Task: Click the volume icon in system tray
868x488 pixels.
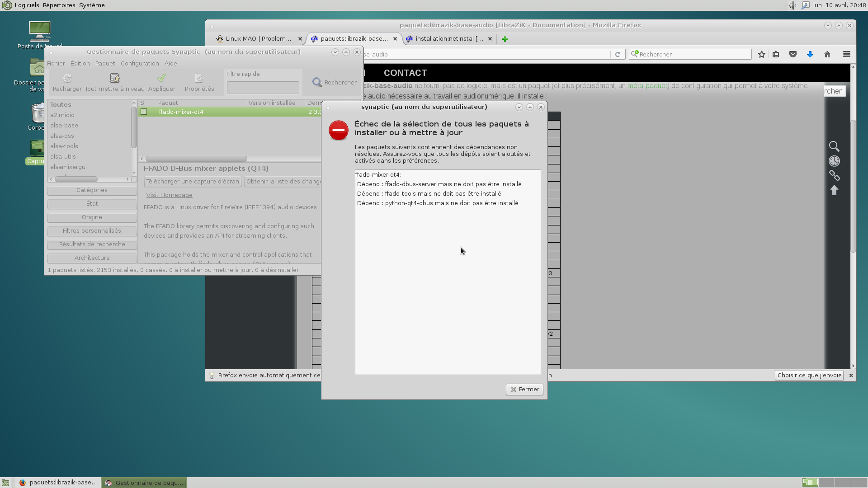Action: tap(793, 5)
